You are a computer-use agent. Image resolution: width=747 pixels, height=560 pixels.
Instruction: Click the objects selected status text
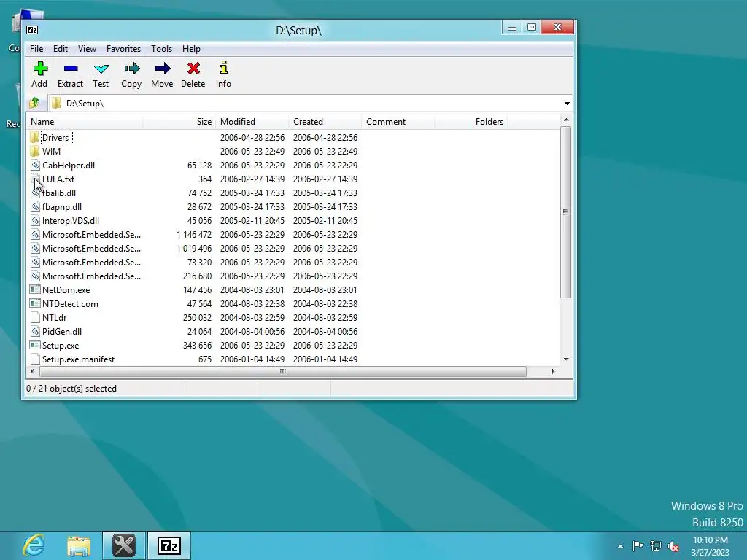[71, 389]
